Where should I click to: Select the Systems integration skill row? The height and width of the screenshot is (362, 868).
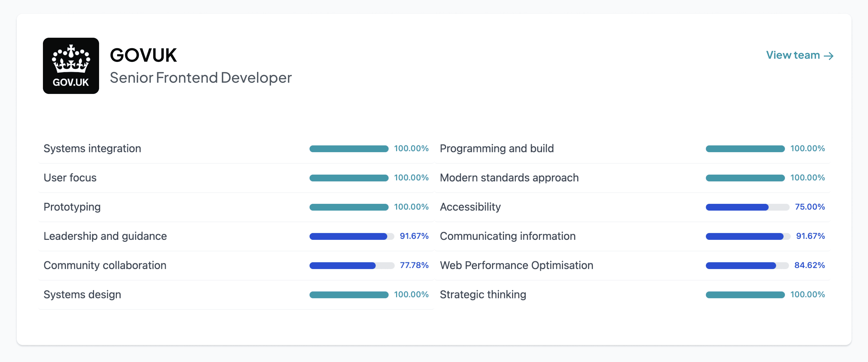coord(92,148)
